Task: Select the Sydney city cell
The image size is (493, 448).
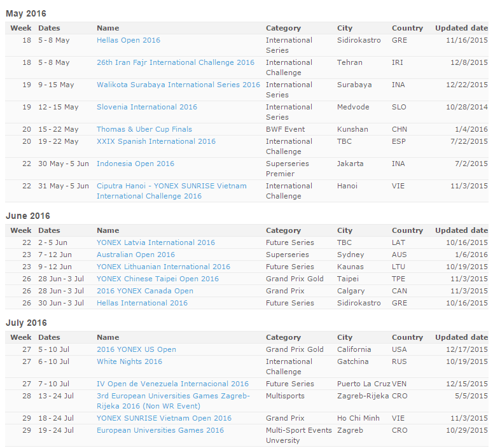Action: 351,255
